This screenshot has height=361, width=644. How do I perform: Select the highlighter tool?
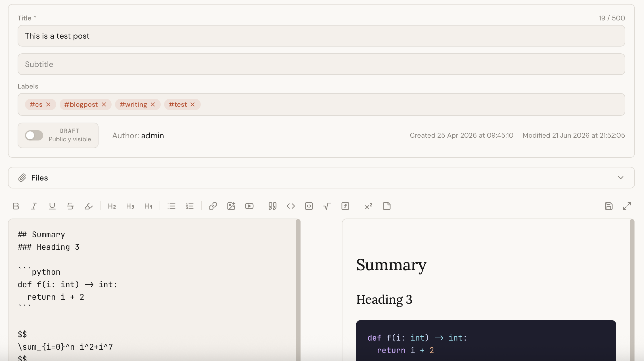click(89, 206)
